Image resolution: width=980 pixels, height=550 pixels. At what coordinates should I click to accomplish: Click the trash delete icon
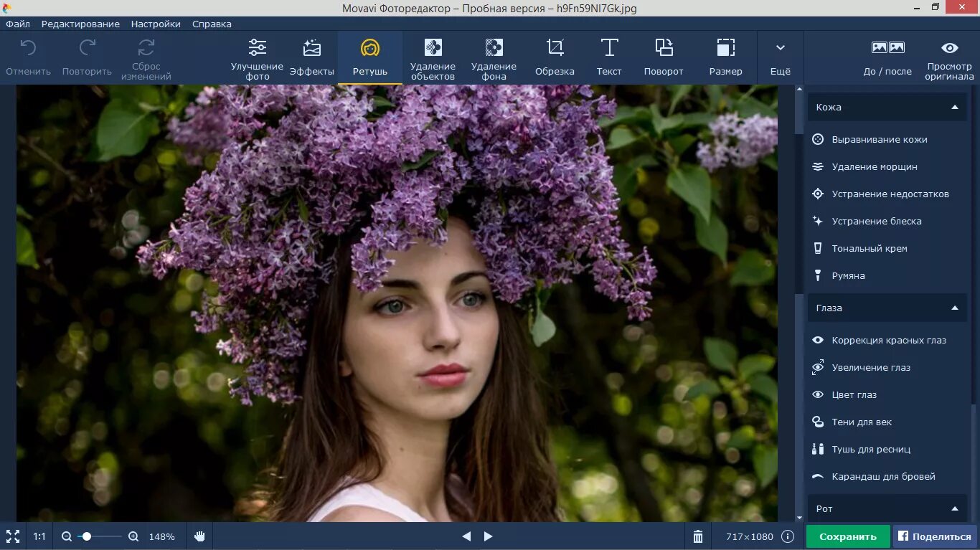698,536
